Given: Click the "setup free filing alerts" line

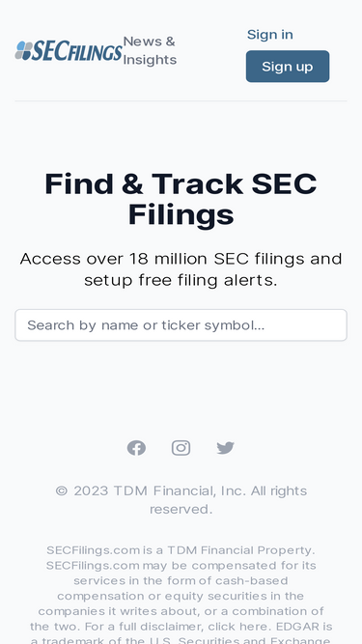Looking at the screenshot, I should point(181,281).
